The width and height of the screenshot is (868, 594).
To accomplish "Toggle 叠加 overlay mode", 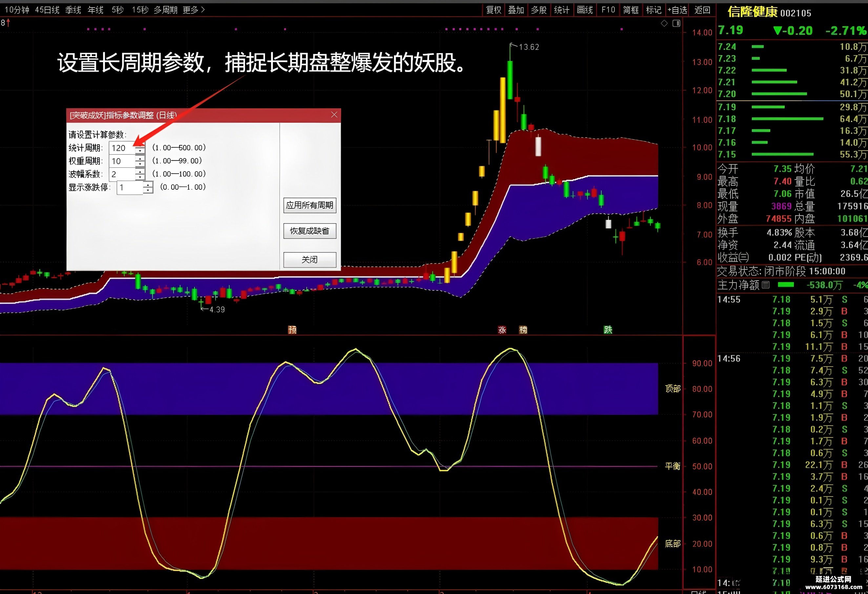I will point(516,10).
